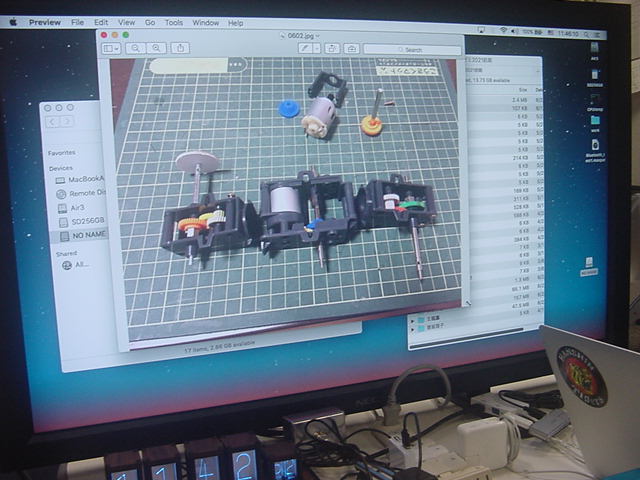Click the Finder back arrow button
Image resolution: width=640 pixels, height=480 pixels.
(53, 122)
